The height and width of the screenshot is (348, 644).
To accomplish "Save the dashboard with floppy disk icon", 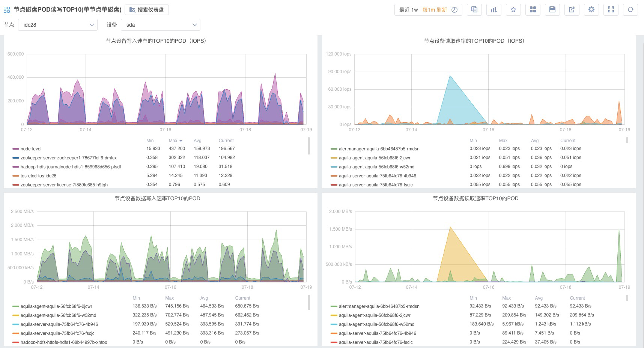I will [x=552, y=10].
